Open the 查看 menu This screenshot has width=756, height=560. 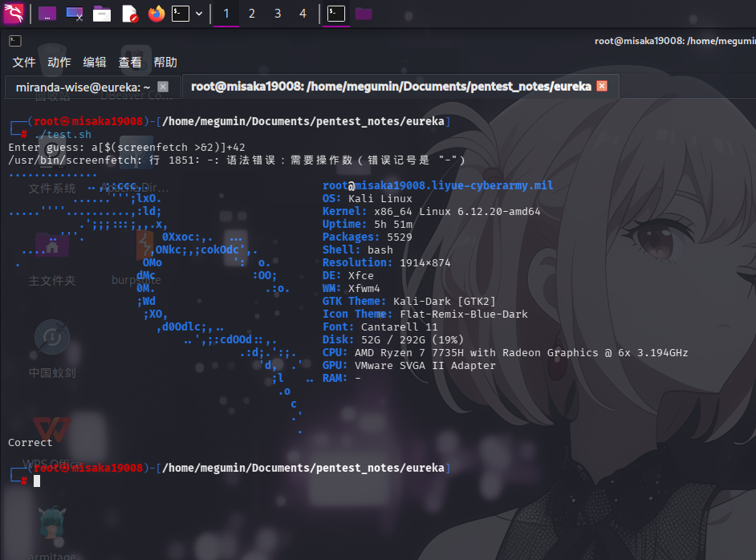[130, 62]
